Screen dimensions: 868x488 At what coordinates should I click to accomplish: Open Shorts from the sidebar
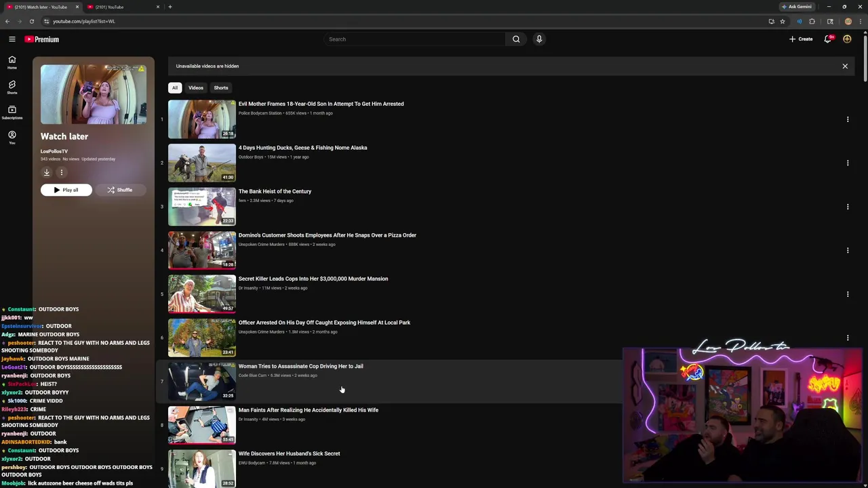[12, 87]
